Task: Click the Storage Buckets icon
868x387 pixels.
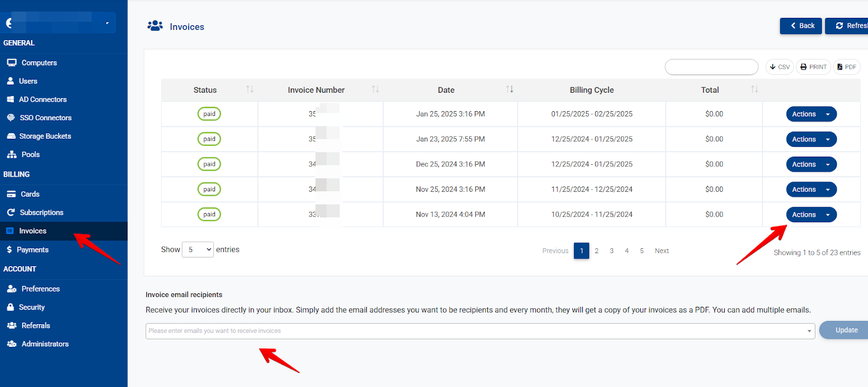Action: tap(11, 136)
